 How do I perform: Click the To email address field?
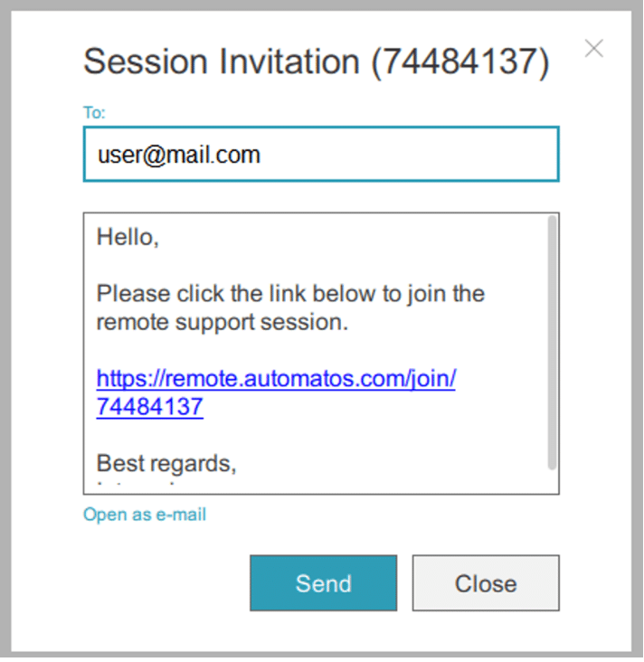pyautogui.click(x=320, y=155)
